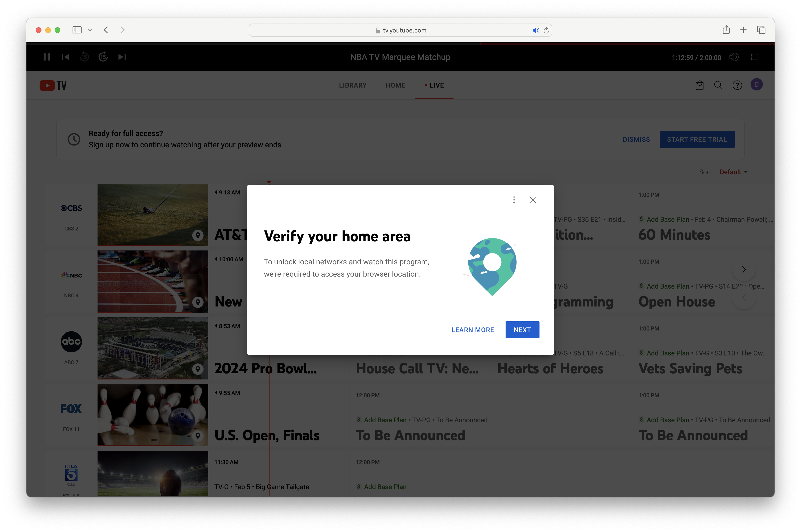
Task: Open the dialog's three-dot more options menu
Action: (514, 200)
